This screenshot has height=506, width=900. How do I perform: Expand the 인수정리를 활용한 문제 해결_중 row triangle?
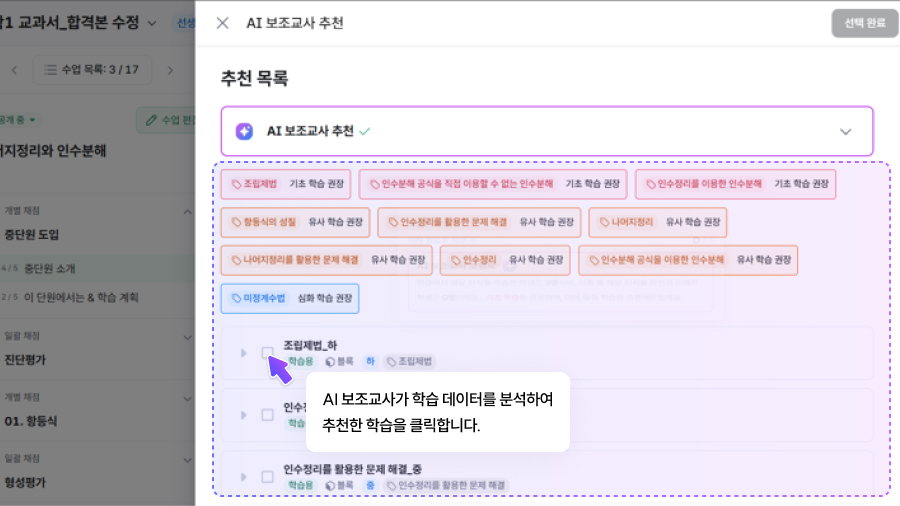[243, 476]
